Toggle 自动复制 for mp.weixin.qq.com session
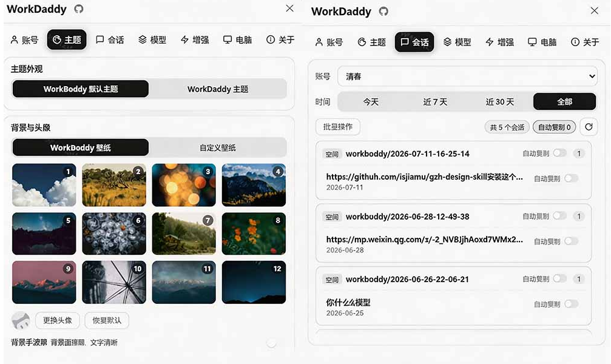This screenshot has width=611, height=364. pos(571,241)
